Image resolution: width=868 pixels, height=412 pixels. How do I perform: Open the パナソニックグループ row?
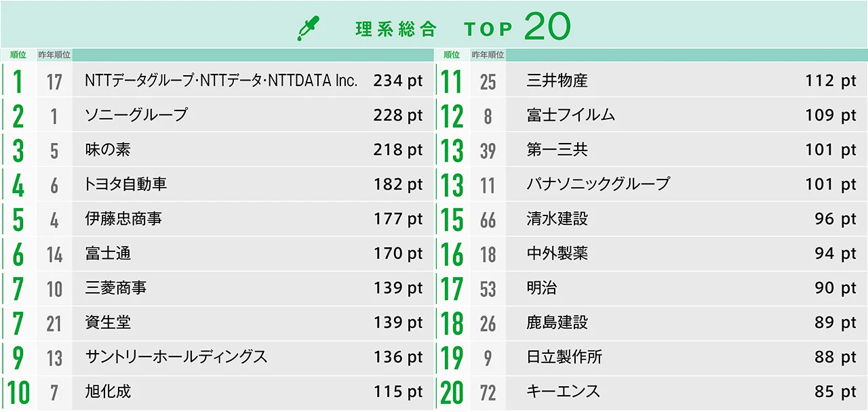[598, 184]
